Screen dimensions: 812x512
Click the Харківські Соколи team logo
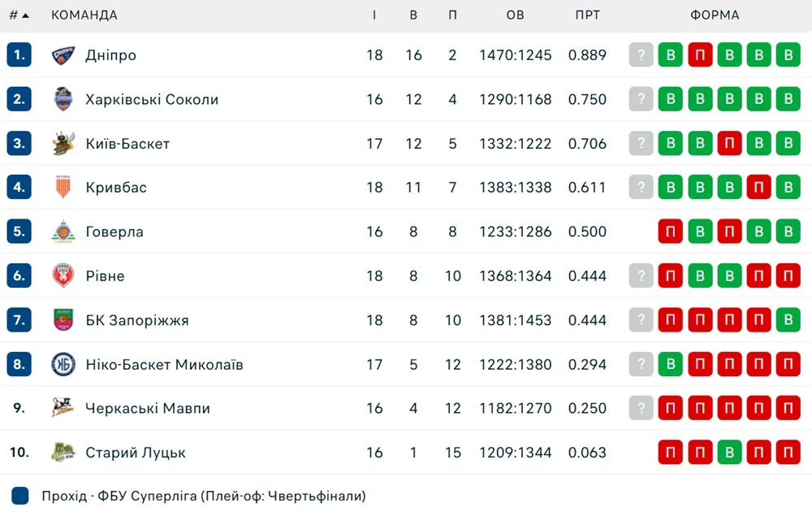pos(63,99)
